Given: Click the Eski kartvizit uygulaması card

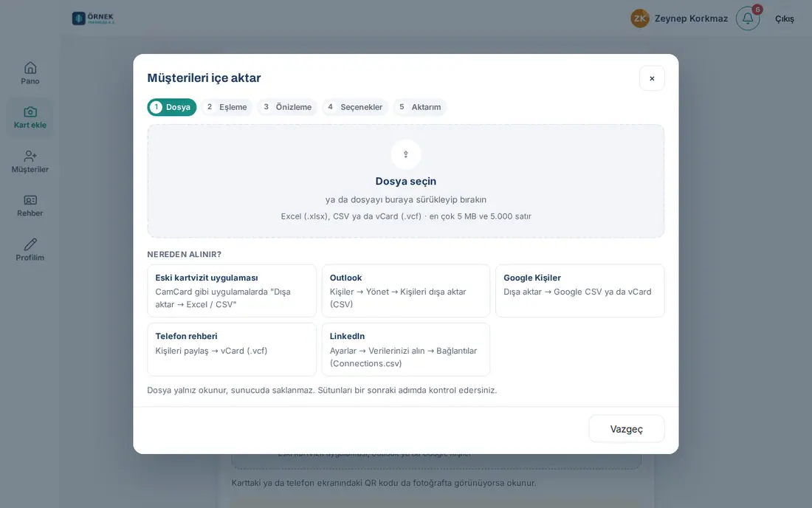Looking at the screenshot, I should tap(232, 290).
